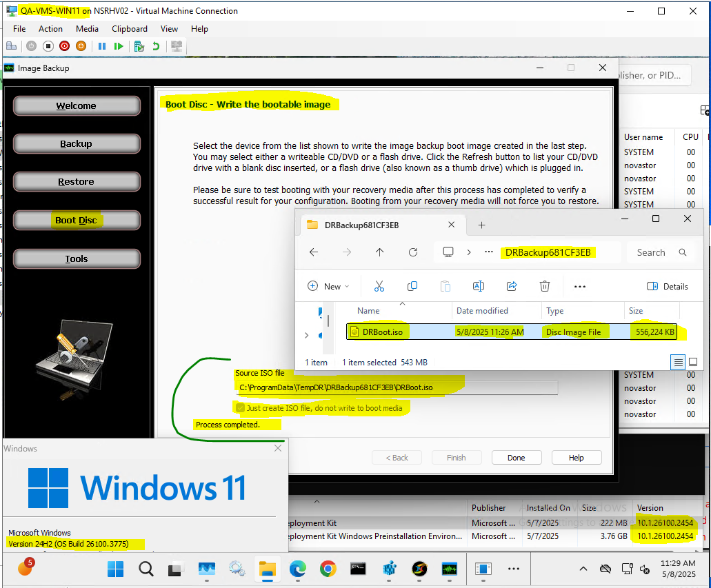Click the Image Backup taskbar icon
Image resolution: width=711 pixels, height=588 pixels.
coord(450,569)
